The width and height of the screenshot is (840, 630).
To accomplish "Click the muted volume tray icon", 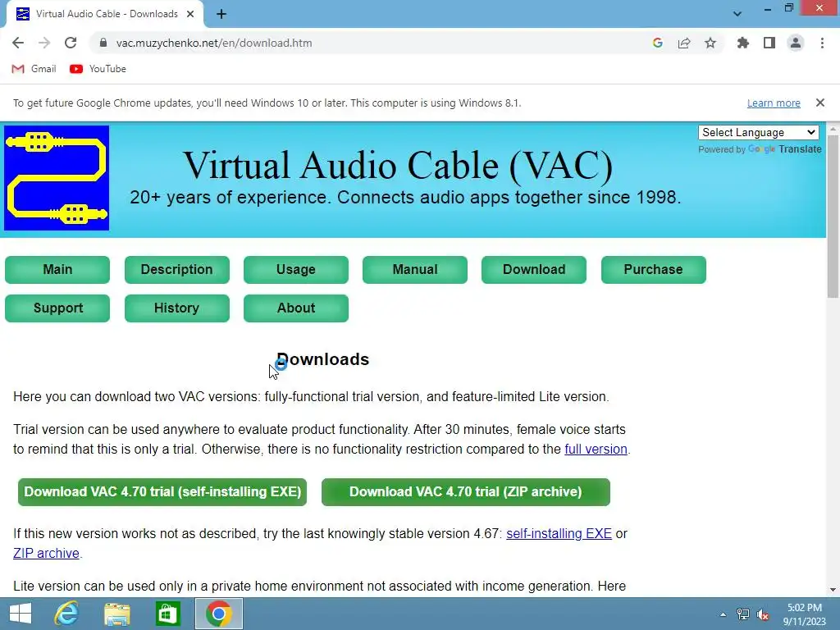I will (763, 614).
